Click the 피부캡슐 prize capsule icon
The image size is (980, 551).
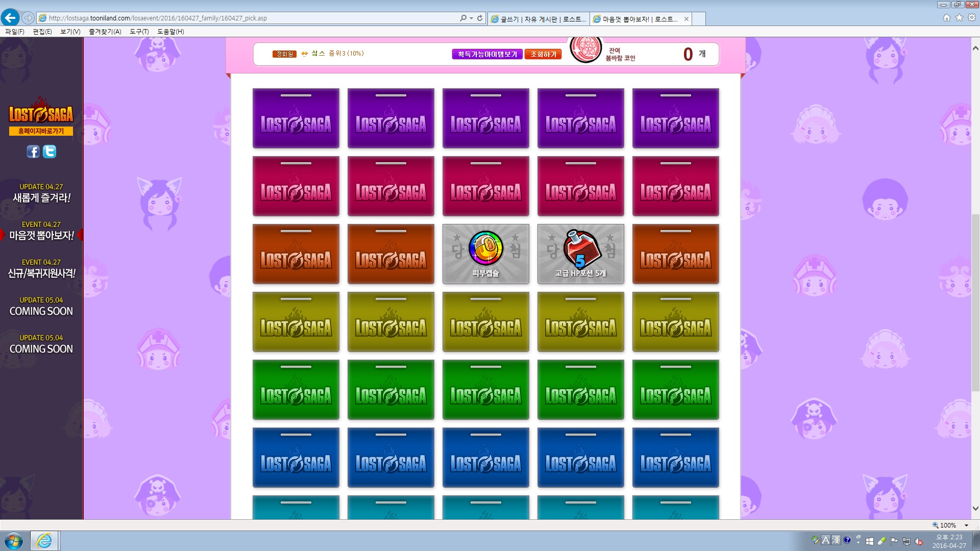(485, 248)
